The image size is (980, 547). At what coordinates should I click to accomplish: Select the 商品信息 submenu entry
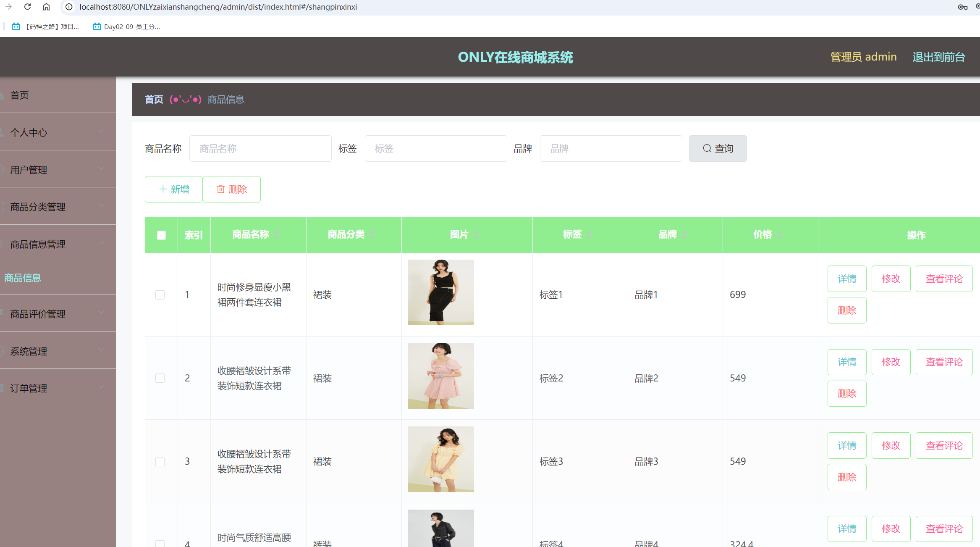point(22,278)
